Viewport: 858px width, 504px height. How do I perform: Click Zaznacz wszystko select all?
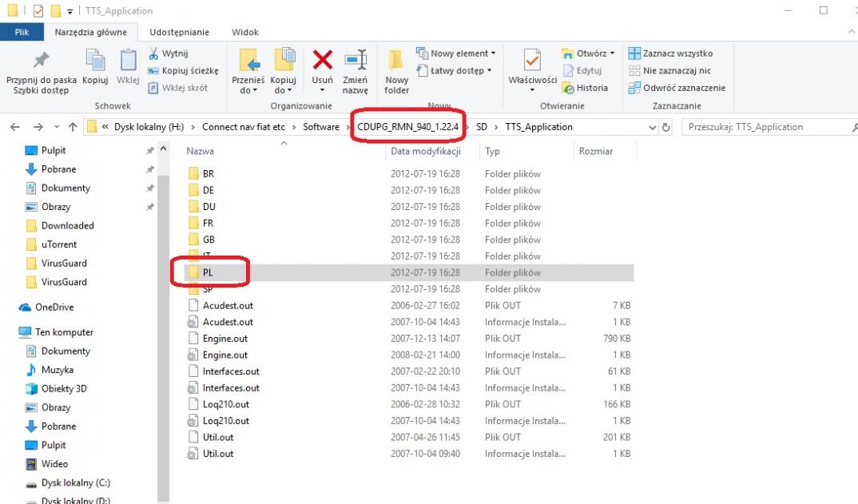[671, 53]
